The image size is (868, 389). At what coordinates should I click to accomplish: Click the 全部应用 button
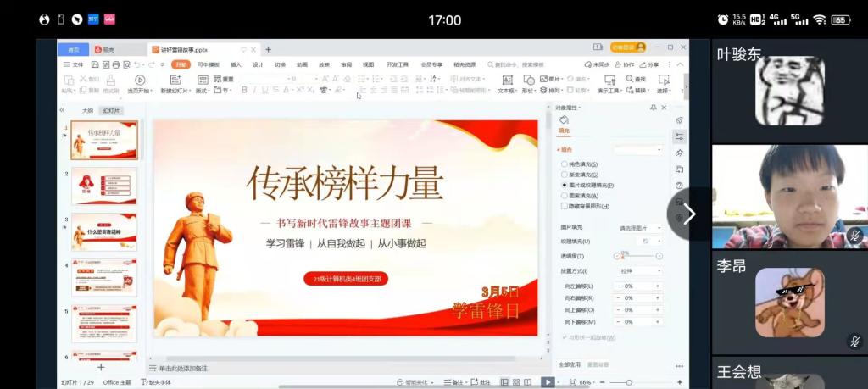point(570,364)
